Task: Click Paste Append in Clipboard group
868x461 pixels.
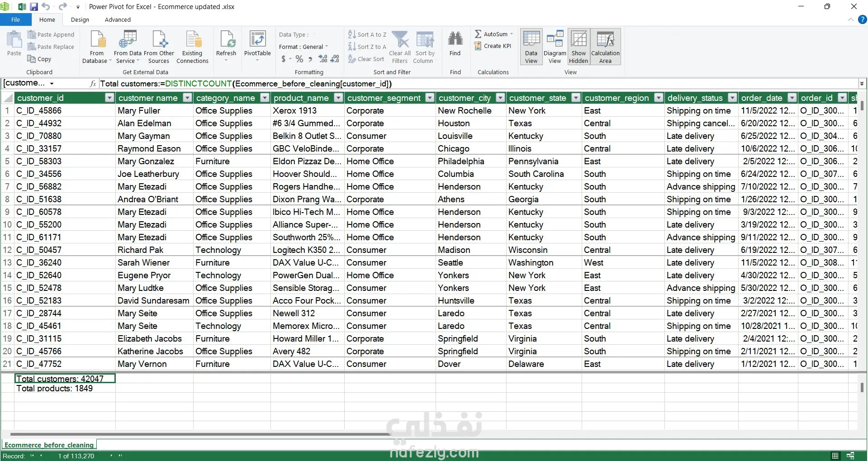Action: coord(51,34)
